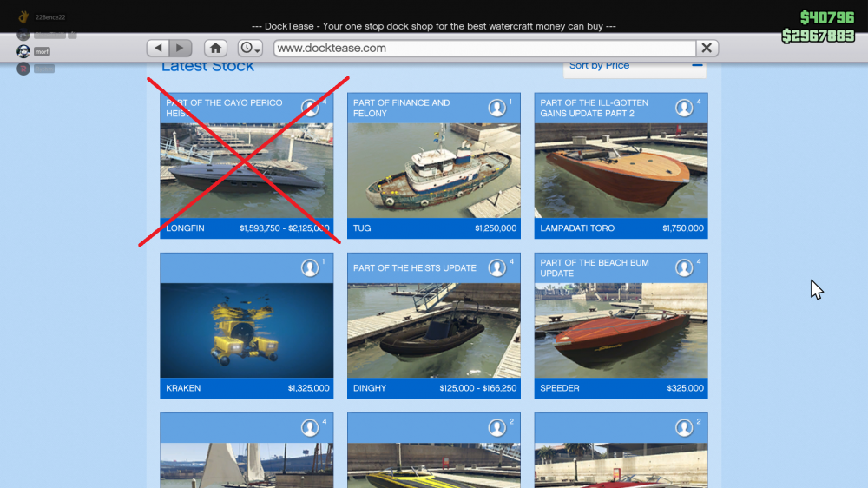Click the cash balance $40796

[827, 17]
